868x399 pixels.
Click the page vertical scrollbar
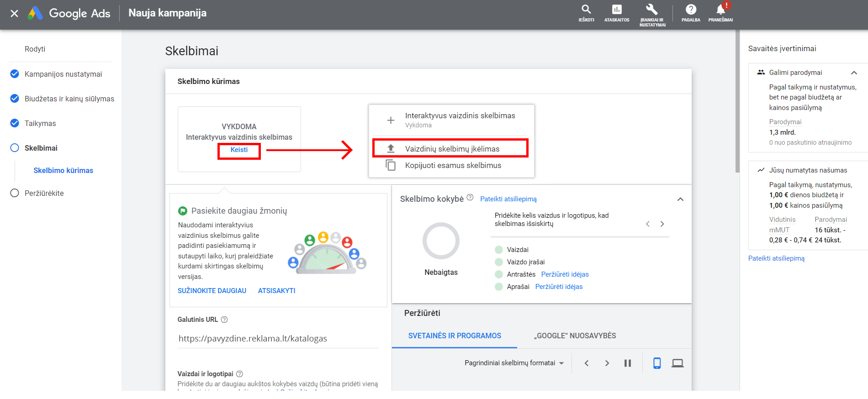[737, 101]
